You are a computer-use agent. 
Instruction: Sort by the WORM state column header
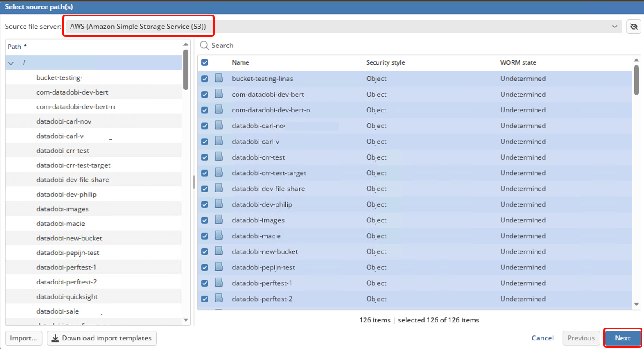[x=518, y=62]
